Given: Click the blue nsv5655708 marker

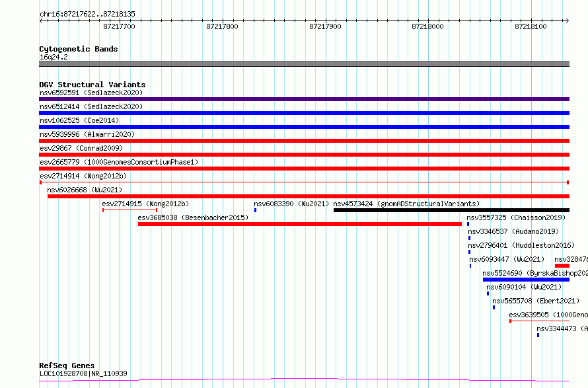Looking at the screenshot, I should click(494, 307).
